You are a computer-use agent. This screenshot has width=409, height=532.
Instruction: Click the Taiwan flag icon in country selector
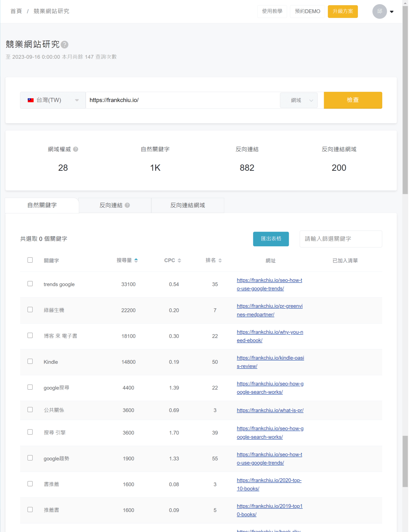pyautogui.click(x=31, y=100)
